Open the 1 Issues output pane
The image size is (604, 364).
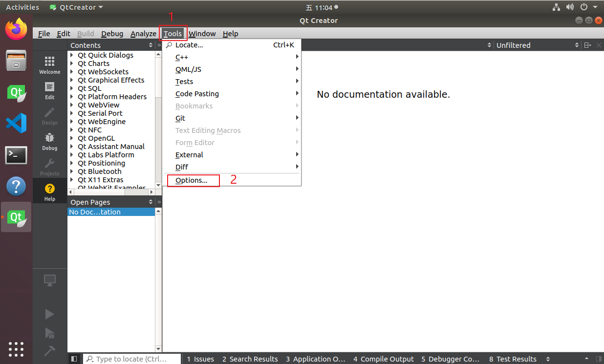pyautogui.click(x=200, y=359)
